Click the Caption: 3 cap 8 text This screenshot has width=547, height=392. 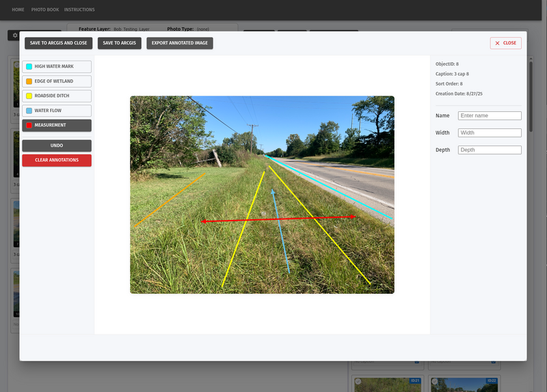452,74
